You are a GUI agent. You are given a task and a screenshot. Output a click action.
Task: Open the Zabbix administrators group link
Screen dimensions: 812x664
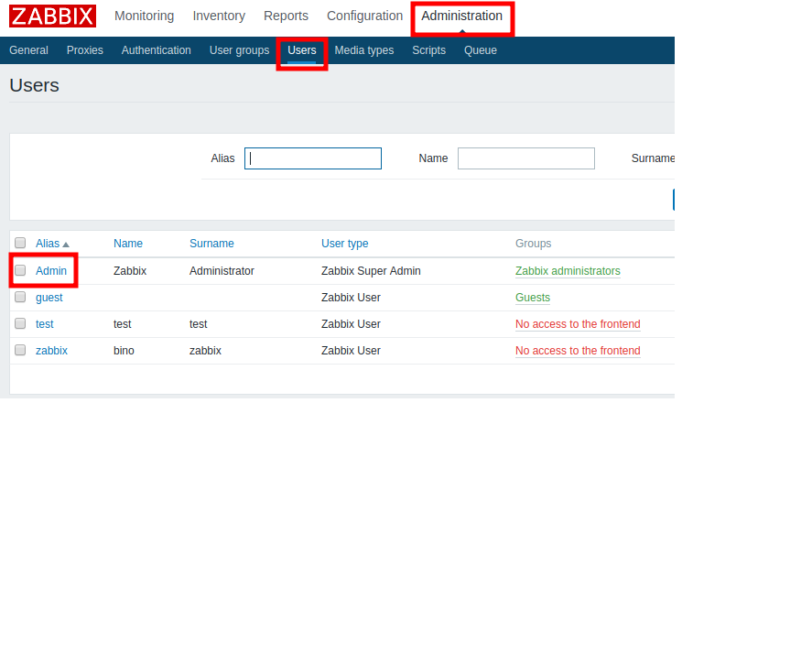point(568,271)
